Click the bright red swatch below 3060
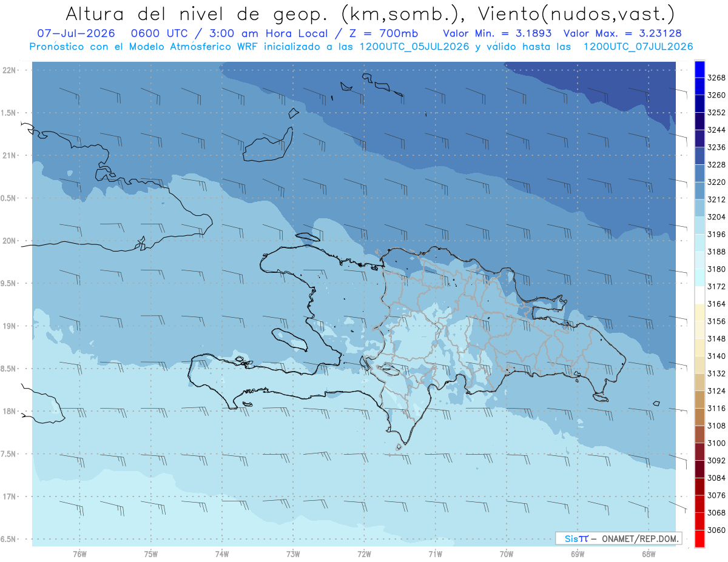728x562 pixels. click(x=699, y=538)
